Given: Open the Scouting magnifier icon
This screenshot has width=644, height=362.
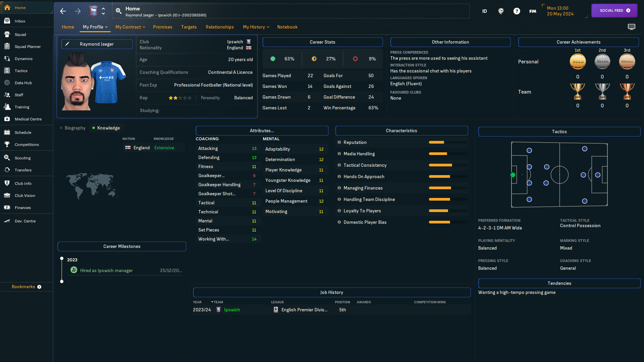Looking at the screenshot, I should [7, 158].
